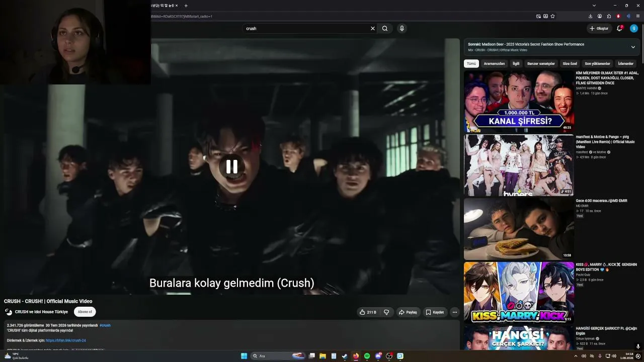
Task: Click the blue extension icon in the toolbar
Action: click(x=628, y=16)
